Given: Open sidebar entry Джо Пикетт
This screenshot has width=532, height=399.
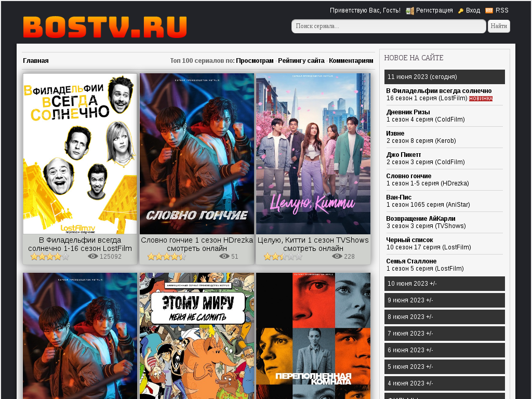Looking at the screenshot, I should point(403,155).
